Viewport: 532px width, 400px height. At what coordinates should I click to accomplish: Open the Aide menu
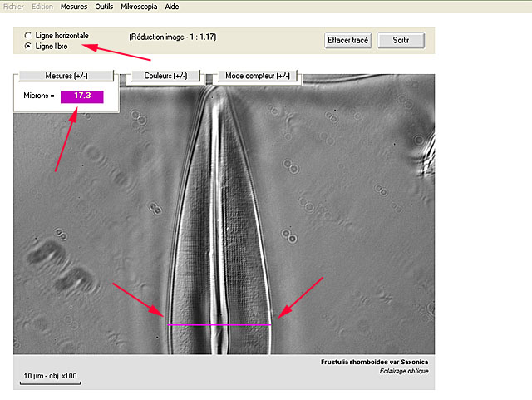click(x=172, y=7)
